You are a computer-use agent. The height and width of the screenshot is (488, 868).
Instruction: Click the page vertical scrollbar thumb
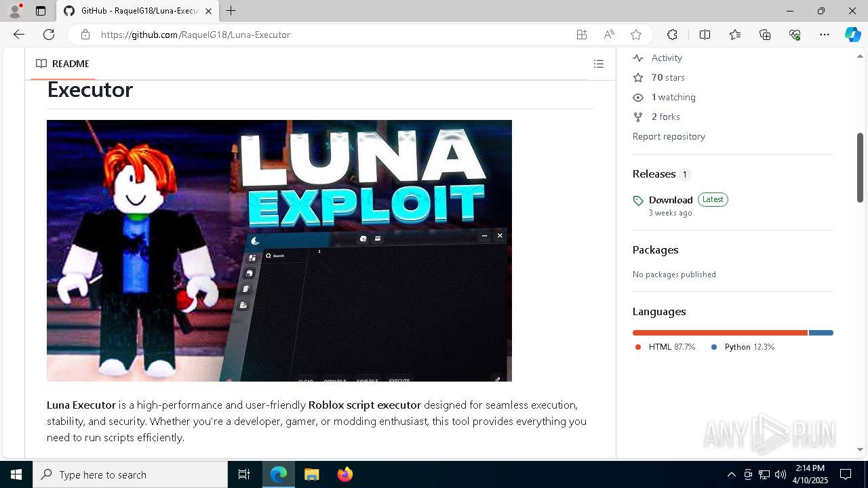(x=861, y=167)
